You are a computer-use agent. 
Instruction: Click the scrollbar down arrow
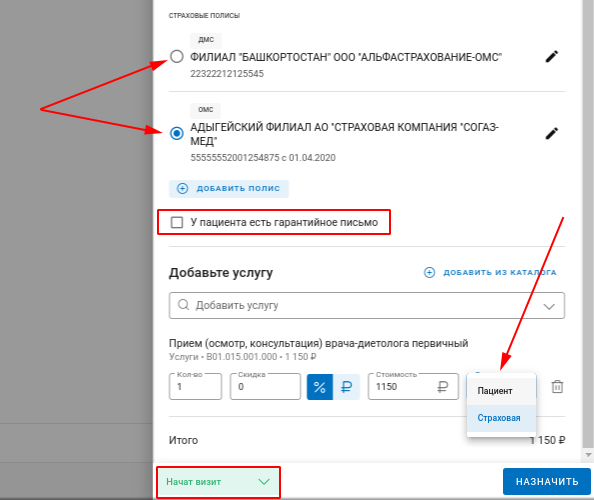click(x=588, y=454)
